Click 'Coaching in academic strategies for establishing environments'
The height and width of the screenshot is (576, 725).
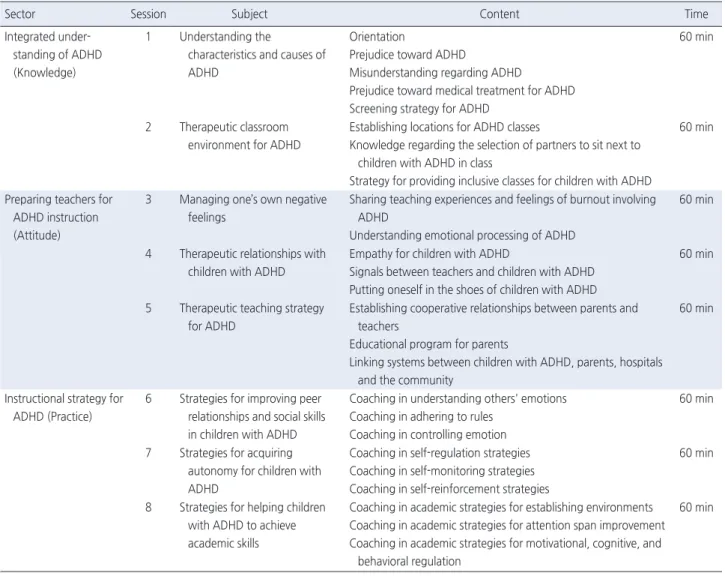click(501, 507)
